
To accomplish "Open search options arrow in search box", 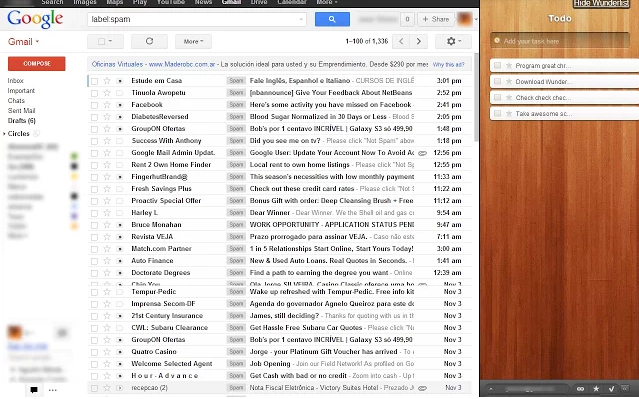I will pos(301,19).
